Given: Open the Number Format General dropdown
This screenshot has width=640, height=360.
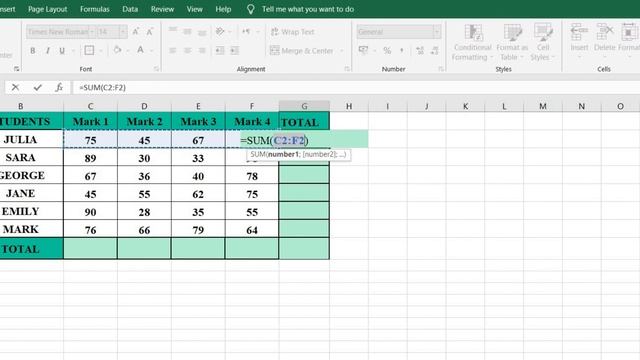Looking at the screenshot, I should pyautogui.click(x=437, y=32).
